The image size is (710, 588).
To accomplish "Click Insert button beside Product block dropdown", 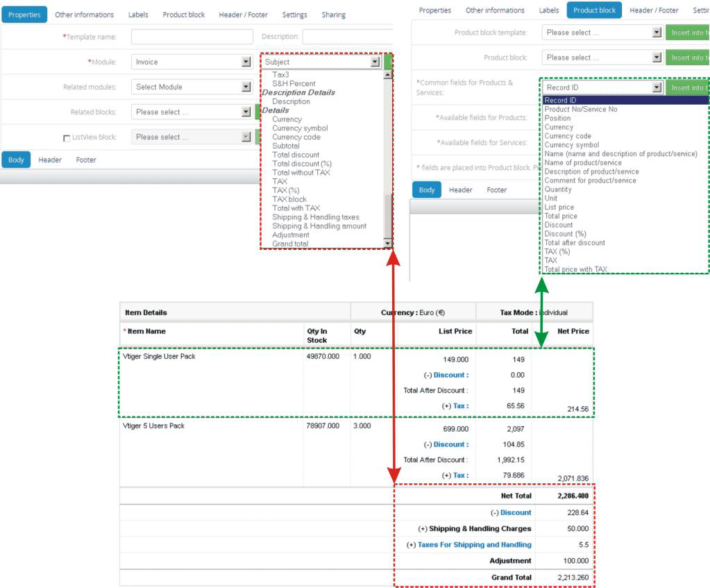I will (x=687, y=57).
